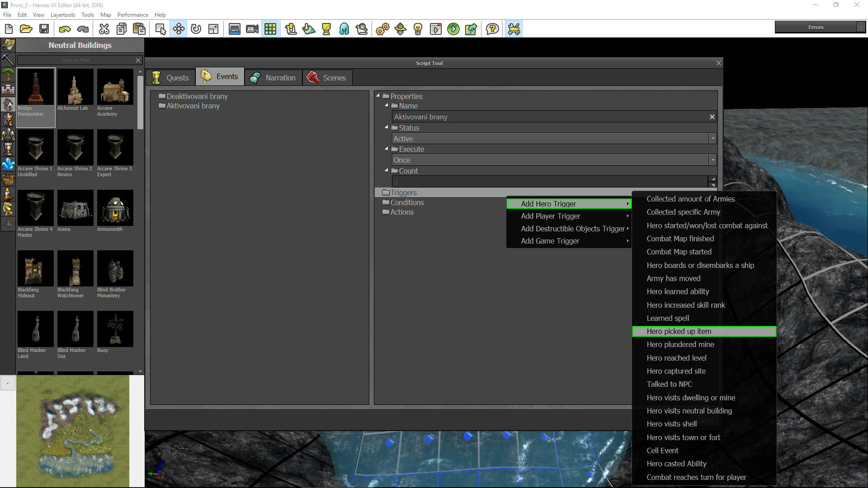Select 'Hero picked up item' trigger
This screenshot has height=488, width=868.
click(x=704, y=331)
